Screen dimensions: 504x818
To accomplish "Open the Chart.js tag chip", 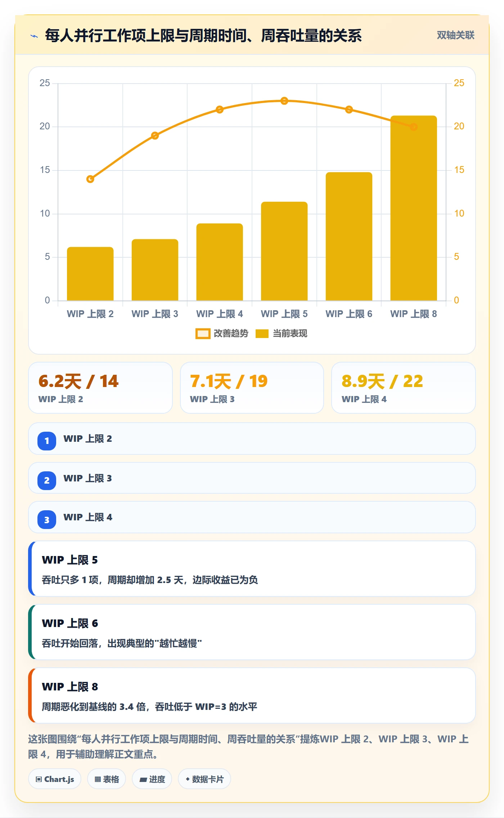I will pyautogui.click(x=55, y=779).
